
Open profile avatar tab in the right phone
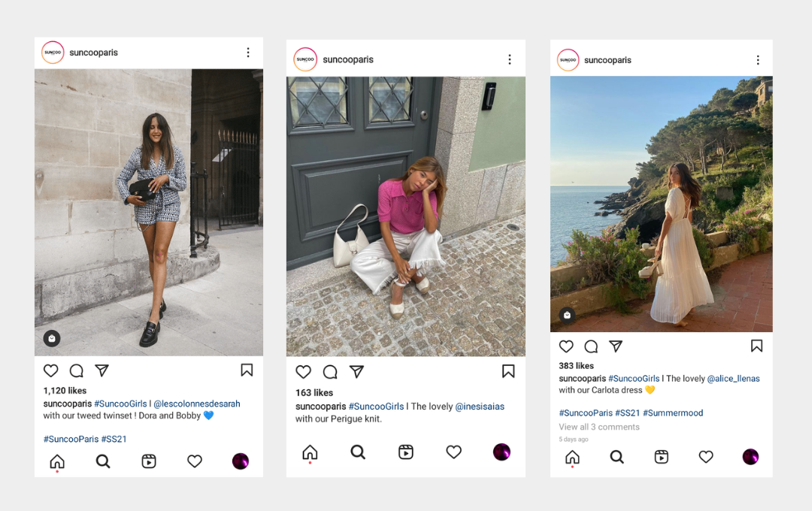750,457
